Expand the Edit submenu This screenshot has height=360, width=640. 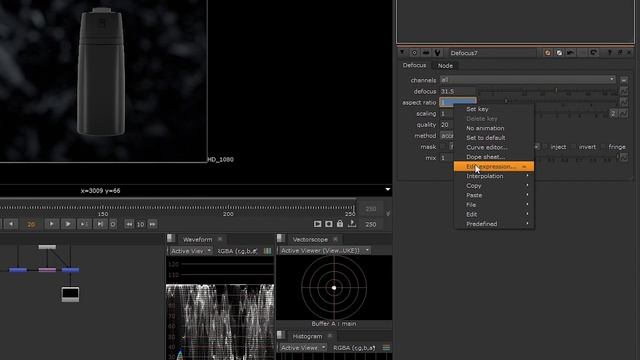tap(494, 214)
